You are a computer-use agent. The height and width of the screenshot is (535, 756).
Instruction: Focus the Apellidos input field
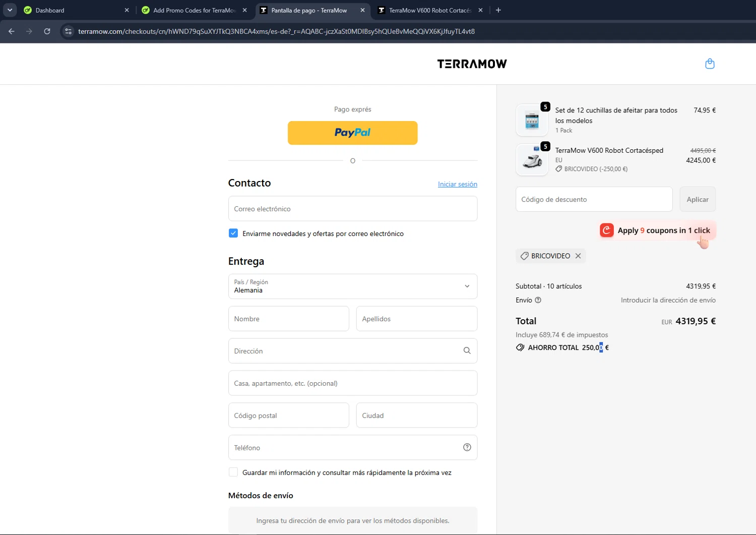pos(417,319)
